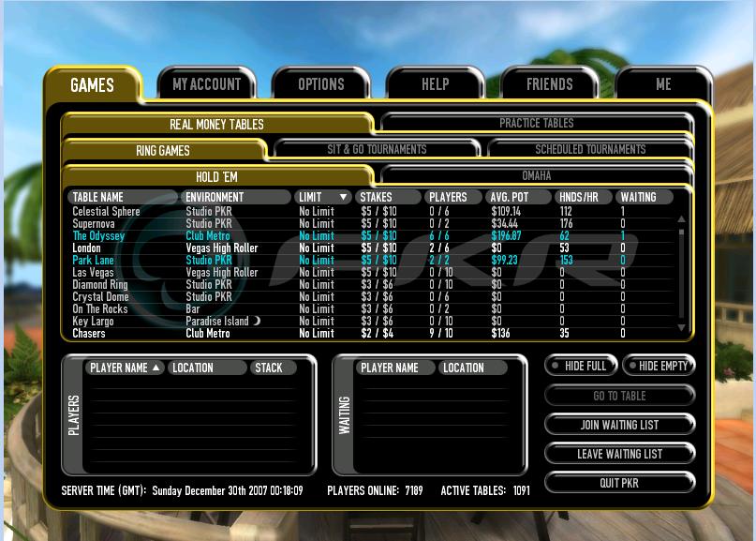Click the Active Tables count 1091
Image resolution: width=756 pixels, height=541 pixels.
coord(521,490)
